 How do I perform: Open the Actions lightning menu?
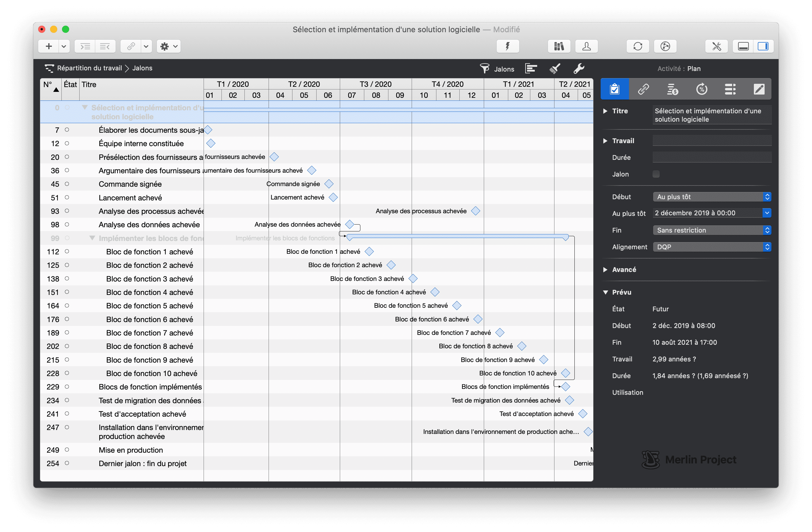pyautogui.click(x=508, y=46)
